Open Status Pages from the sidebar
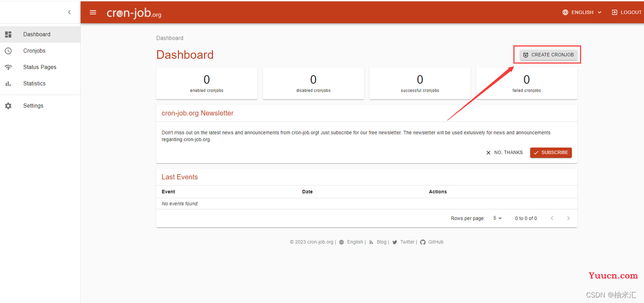The height and width of the screenshot is (303, 644). coord(40,67)
